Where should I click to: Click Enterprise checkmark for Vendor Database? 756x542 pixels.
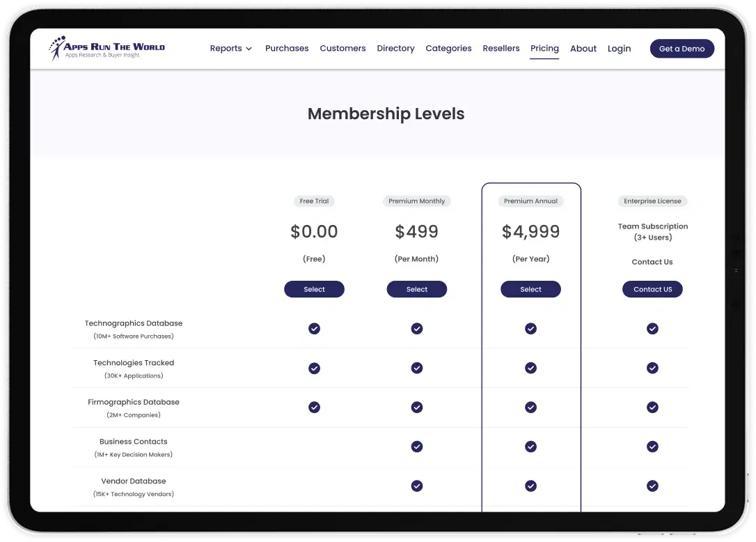click(652, 486)
